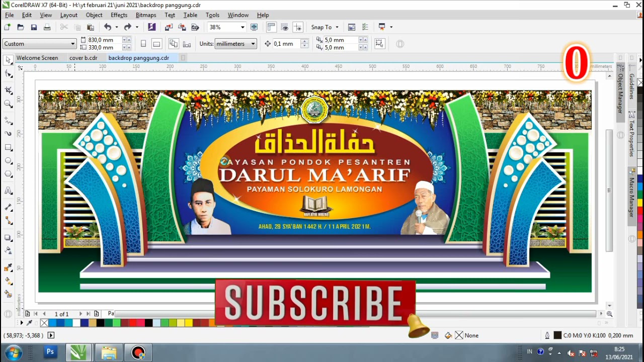Open the File menu

[10, 15]
